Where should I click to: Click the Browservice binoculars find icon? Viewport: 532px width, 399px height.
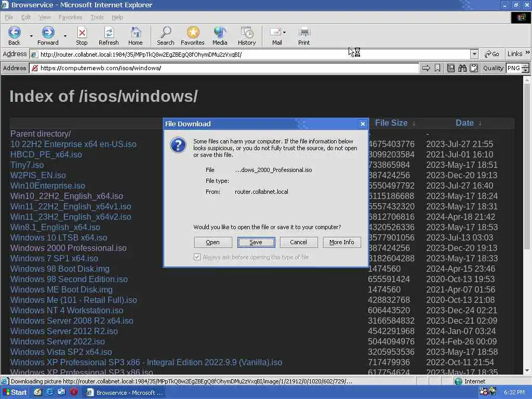click(462, 68)
